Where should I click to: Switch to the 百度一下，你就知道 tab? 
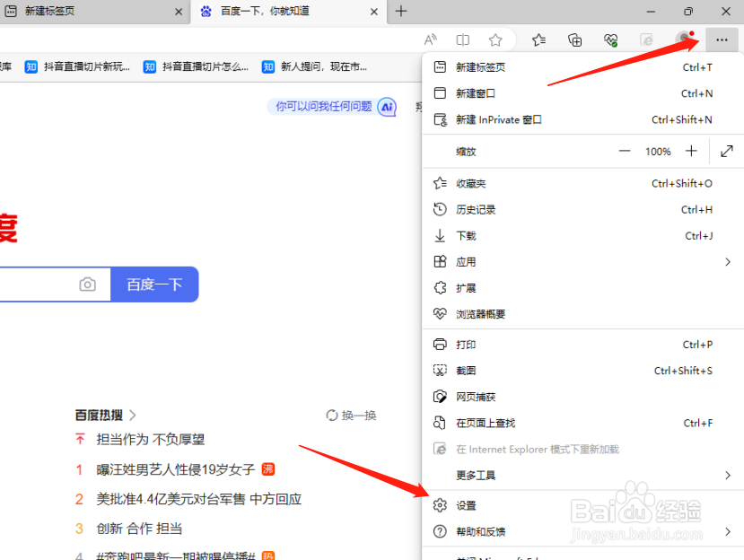(290, 12)
